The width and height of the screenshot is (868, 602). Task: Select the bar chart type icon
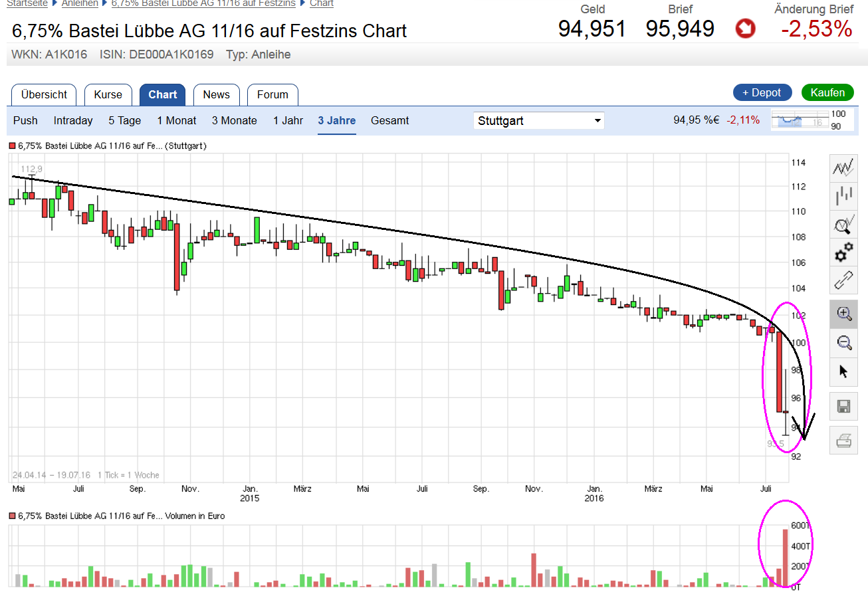click(x=843, y=196)
